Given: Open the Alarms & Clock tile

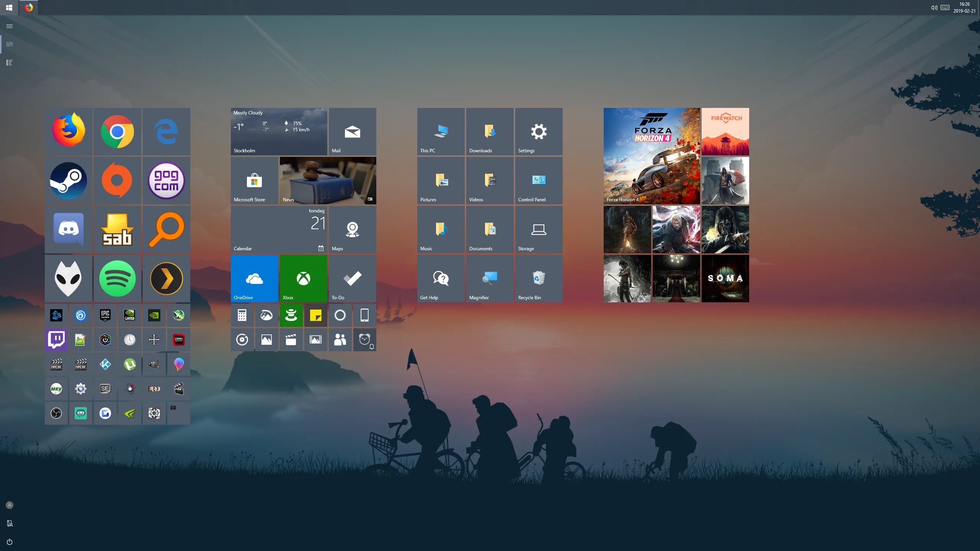Looking at the screenshot, I should pos(364,339).
